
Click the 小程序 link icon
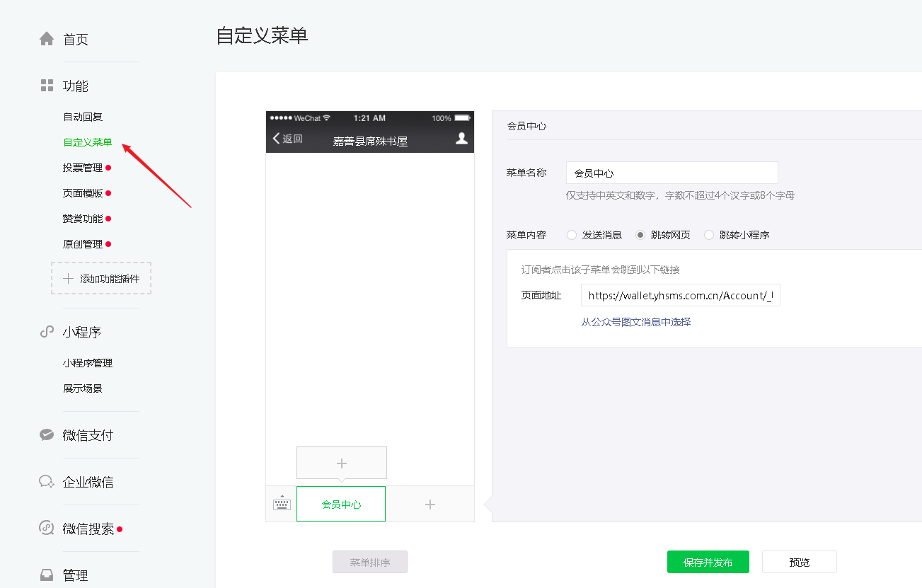coord(47,332)
